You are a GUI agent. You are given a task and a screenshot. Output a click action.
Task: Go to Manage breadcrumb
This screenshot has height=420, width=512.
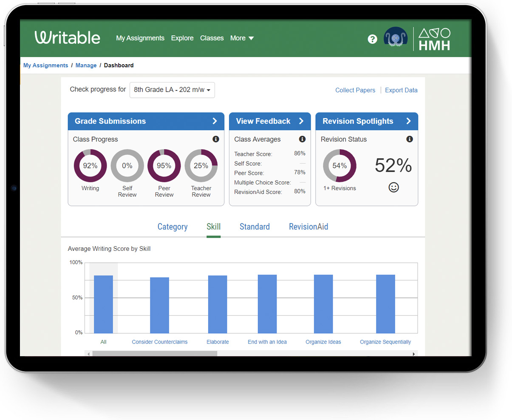(86, 65)
